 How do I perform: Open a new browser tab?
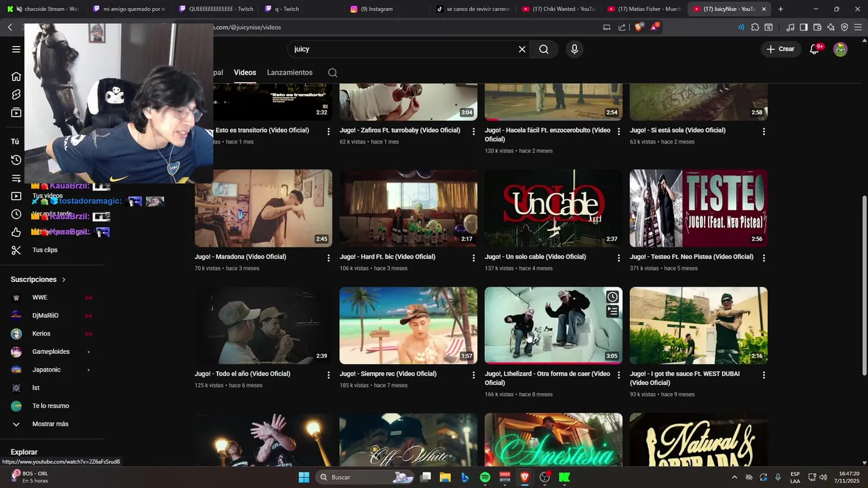(x=781, y=9)
